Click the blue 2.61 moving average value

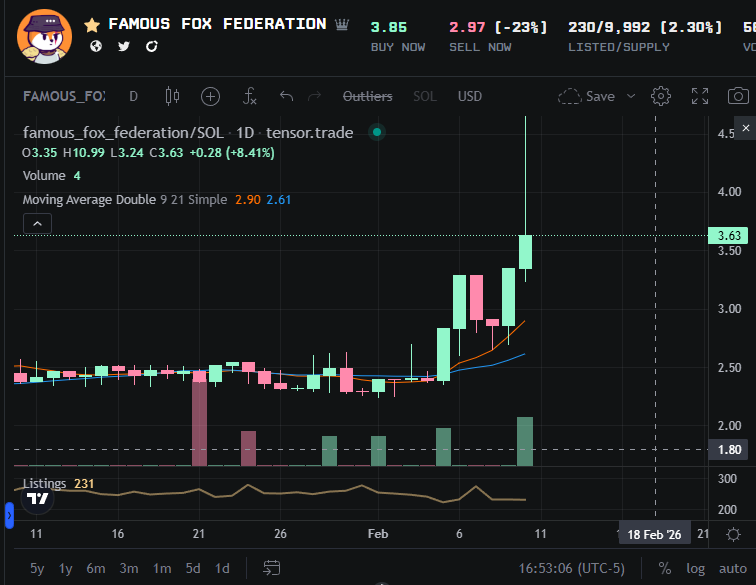279,200
